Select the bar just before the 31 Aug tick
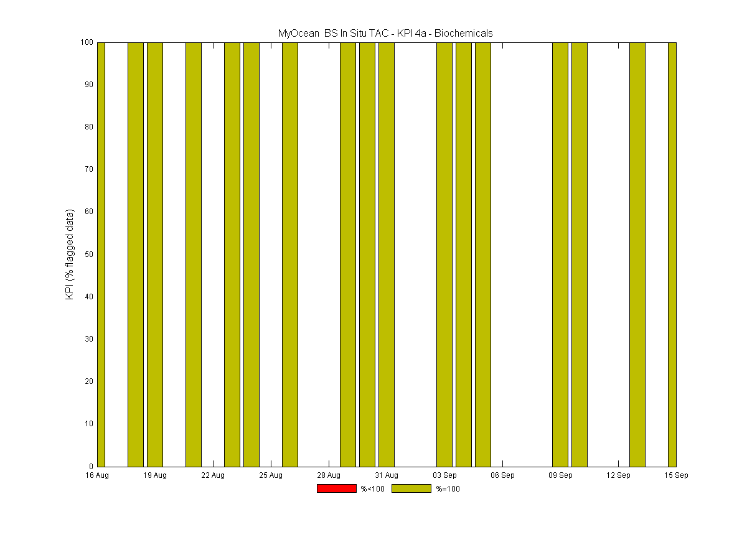This screenshot has height=560, width=747. [x=367, y=254]
